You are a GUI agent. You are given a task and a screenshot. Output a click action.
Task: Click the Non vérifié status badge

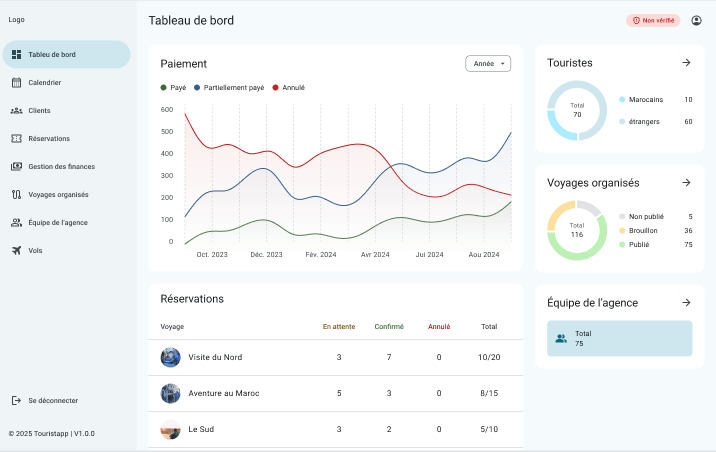[x=653, y=20]
